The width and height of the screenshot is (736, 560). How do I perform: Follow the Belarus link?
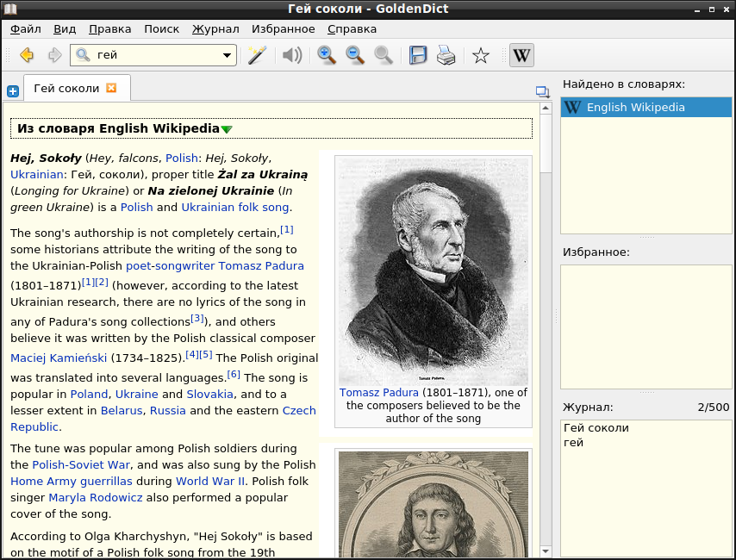[x=122, y=411]
